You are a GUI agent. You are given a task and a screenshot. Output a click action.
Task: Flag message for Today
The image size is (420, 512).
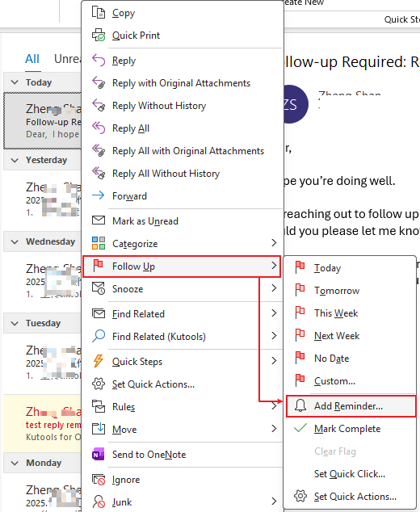[x=350, y=268]
